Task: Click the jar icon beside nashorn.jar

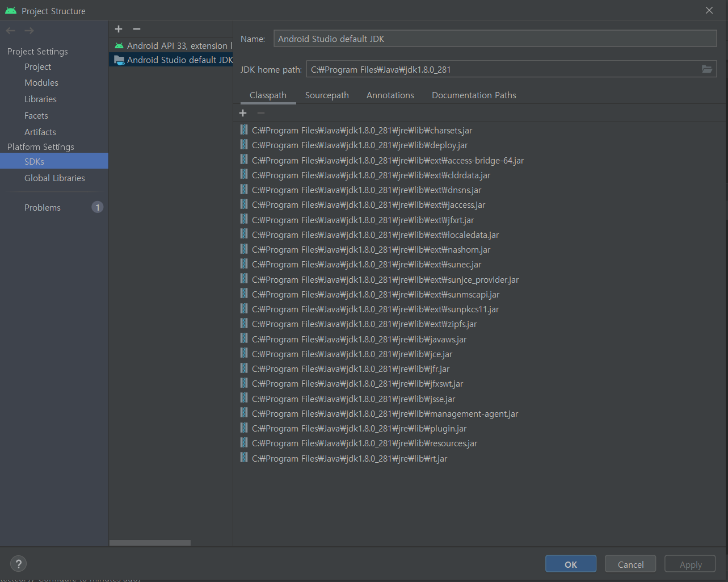Action: pyautogui.click(x=244, y=249)
